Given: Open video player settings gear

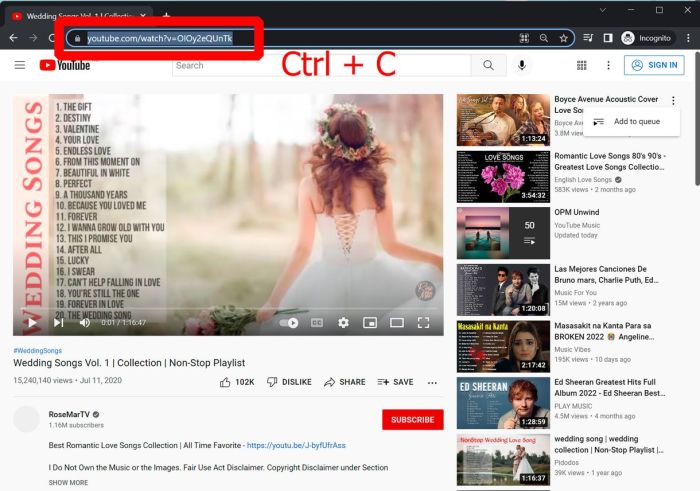Looking at the screenshot, I should point(343,322).
